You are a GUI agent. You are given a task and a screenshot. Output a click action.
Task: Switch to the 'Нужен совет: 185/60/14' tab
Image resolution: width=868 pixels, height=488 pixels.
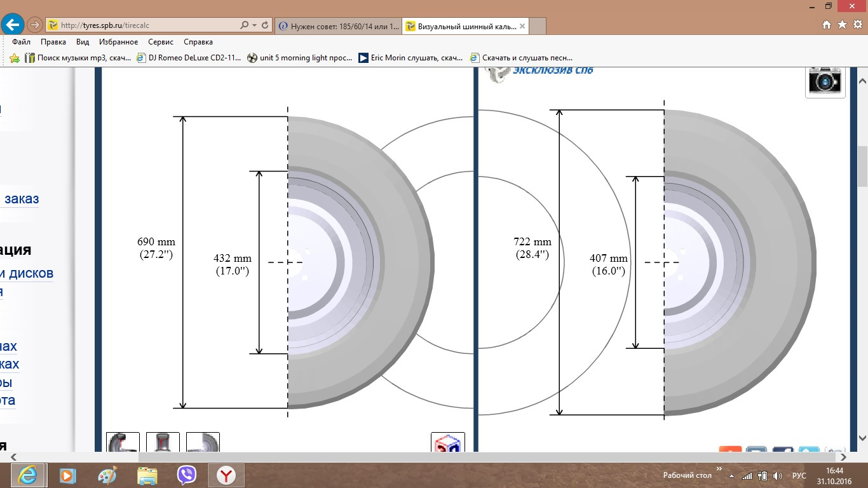[x=339, y=26]
